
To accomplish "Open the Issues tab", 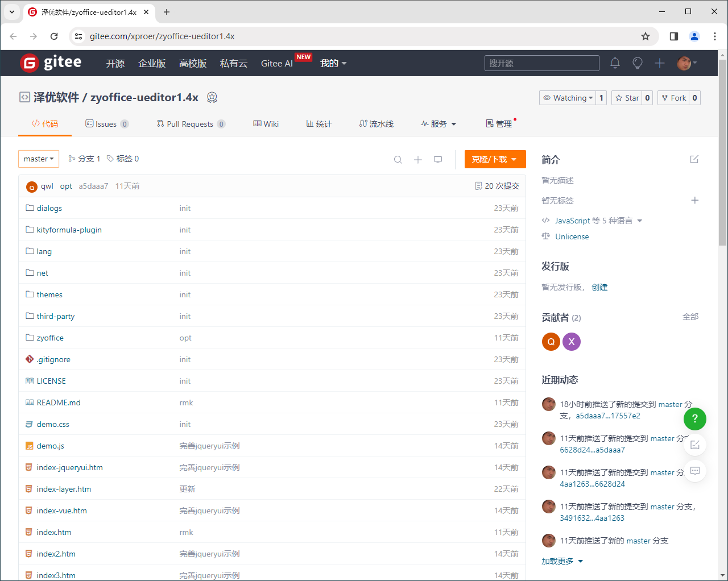I will [107, 124].
